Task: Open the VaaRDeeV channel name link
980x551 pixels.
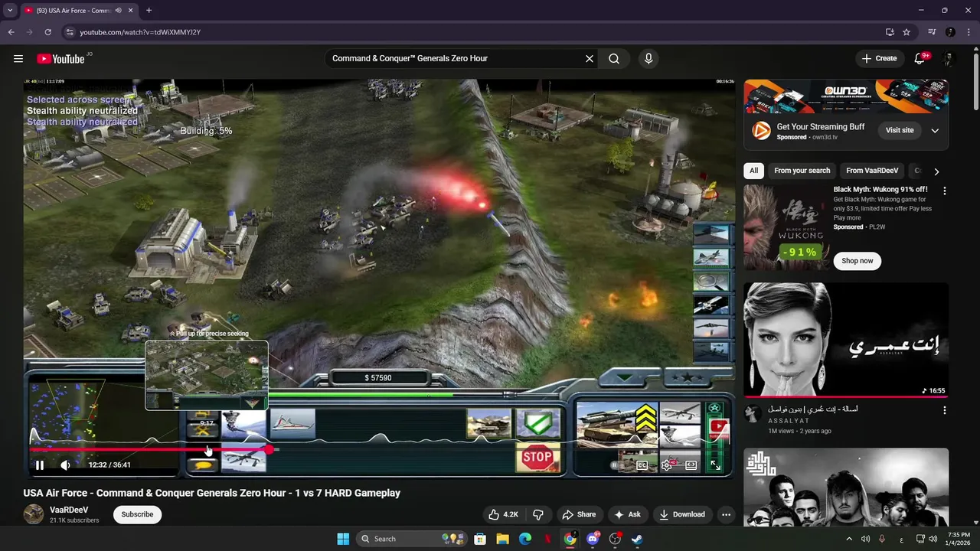Action: (69, 510)
